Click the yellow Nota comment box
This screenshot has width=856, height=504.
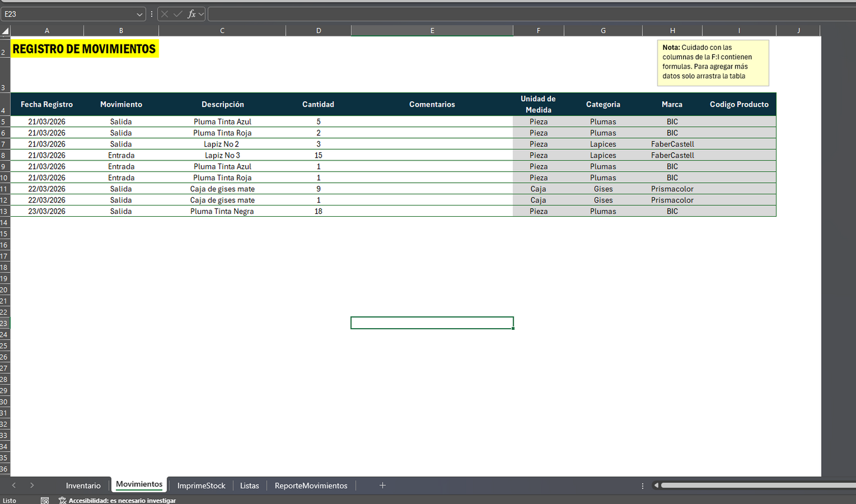[x=713, y=63]
